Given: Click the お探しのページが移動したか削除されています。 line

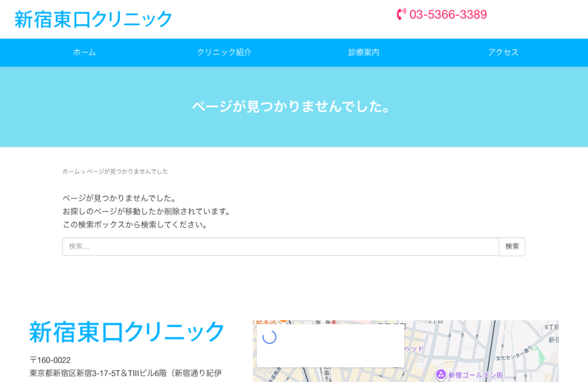Looking at the screenshot, I should click(x=146, y=212).
